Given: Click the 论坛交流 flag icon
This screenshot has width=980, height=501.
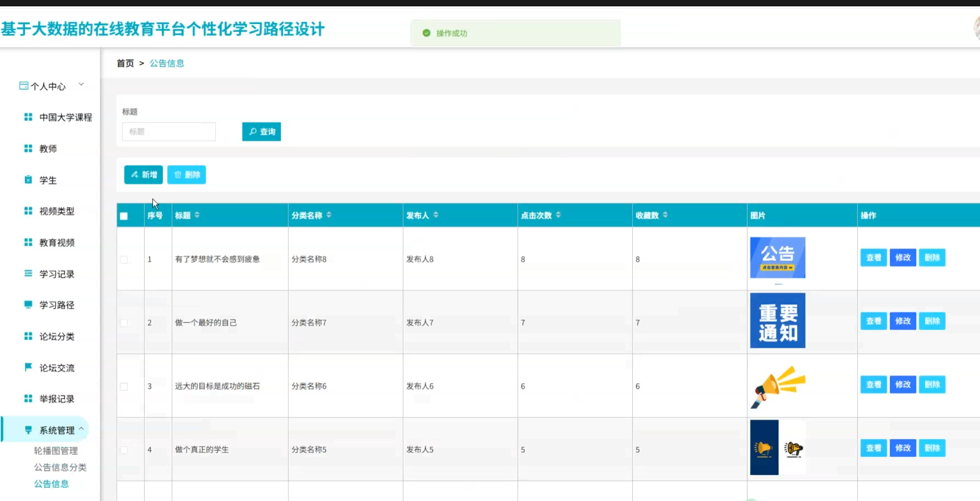Looking at the screenshot, I should pyautogui.click(x=28, y=367).
